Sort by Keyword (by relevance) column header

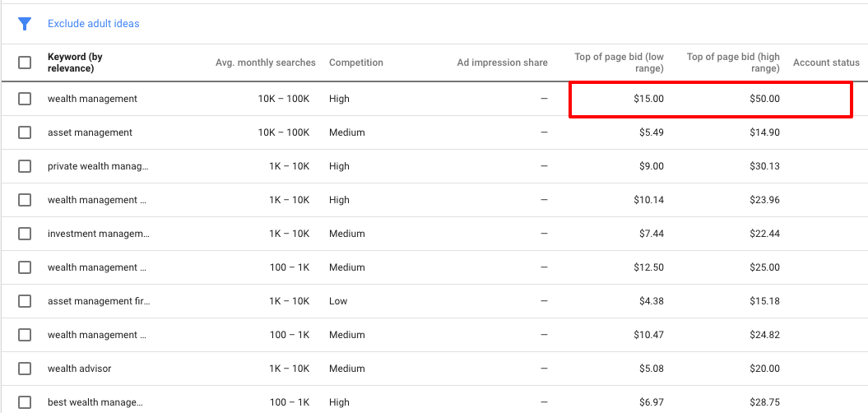pos(75,63)
